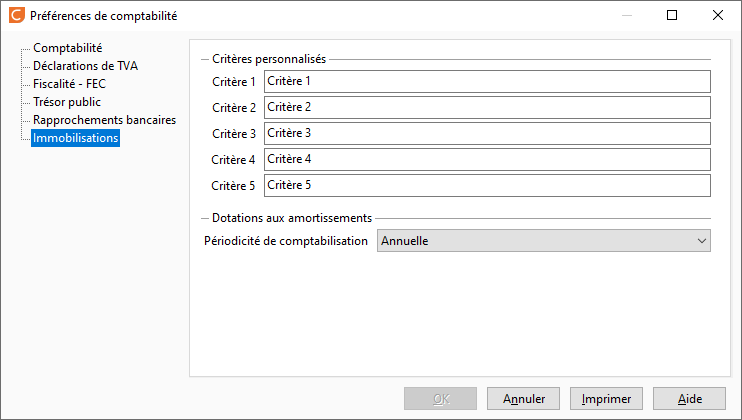Image resolution: width=742 pixels, height=420 pixels.
Task: Focus the Critère 2 input field
Action: (487, 107)
